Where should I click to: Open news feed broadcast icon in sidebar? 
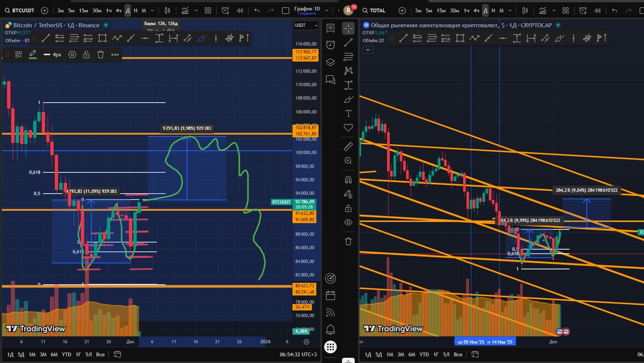click(x=330, y=312)
